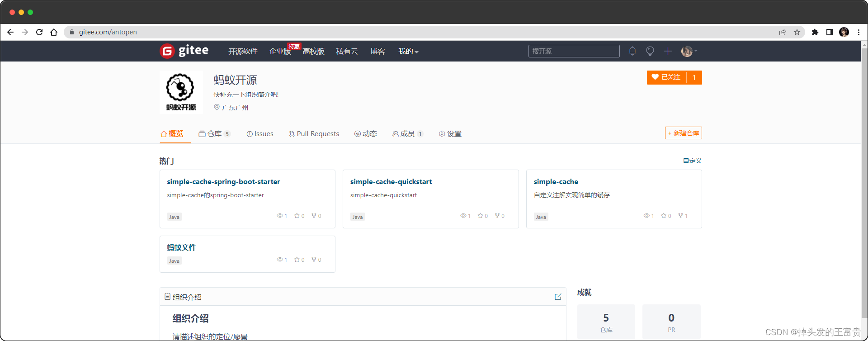Image resolution: width=868 pixels, height=341 pixels.
Task: Switch to the Issues tab
Action: tap(260, 134)
